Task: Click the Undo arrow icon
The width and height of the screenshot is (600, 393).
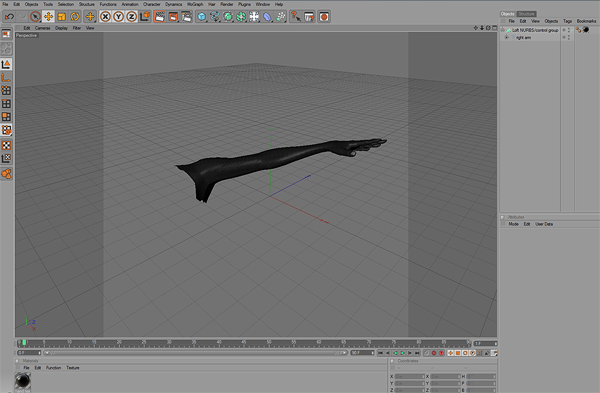Action: [9, 16]
